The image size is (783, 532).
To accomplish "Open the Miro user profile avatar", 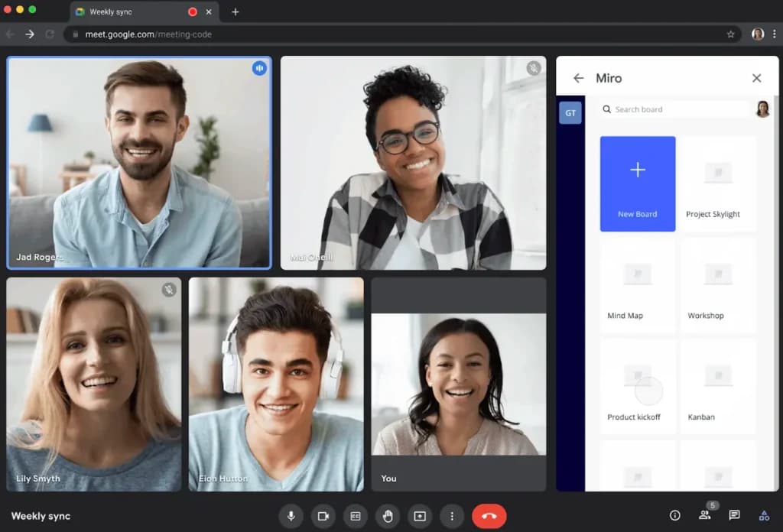I will 762,109.
